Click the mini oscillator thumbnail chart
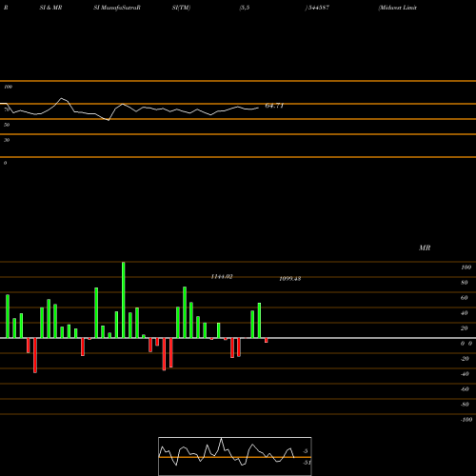The width and height of the screenshot is (476, 476). pos(235,456)
